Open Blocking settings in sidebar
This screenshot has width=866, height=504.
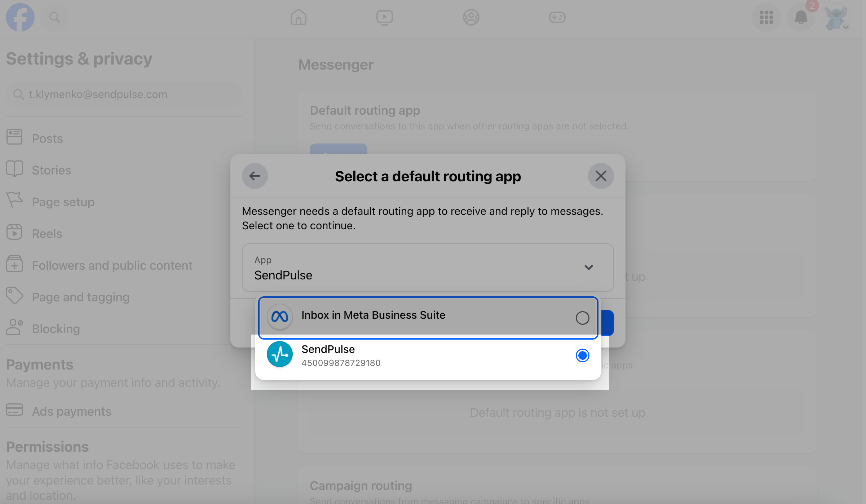pos(56,328)
